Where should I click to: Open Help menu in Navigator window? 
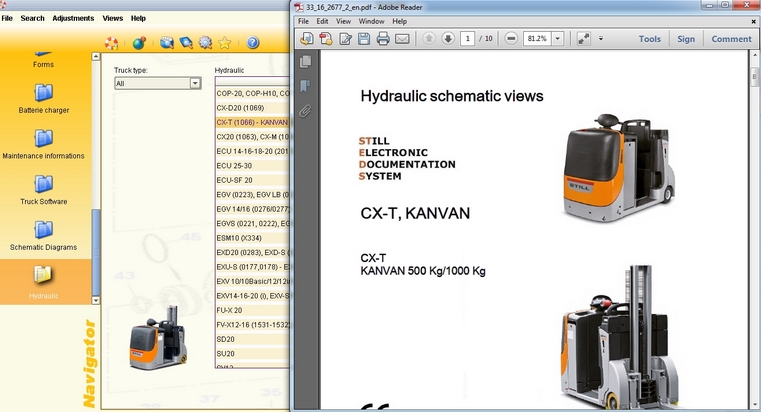coord(138,18)
